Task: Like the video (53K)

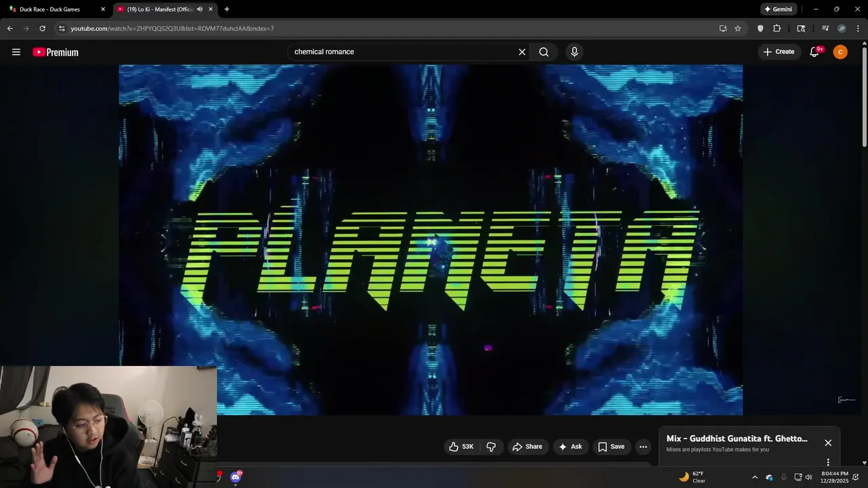Action: click(x=461, y=447)
